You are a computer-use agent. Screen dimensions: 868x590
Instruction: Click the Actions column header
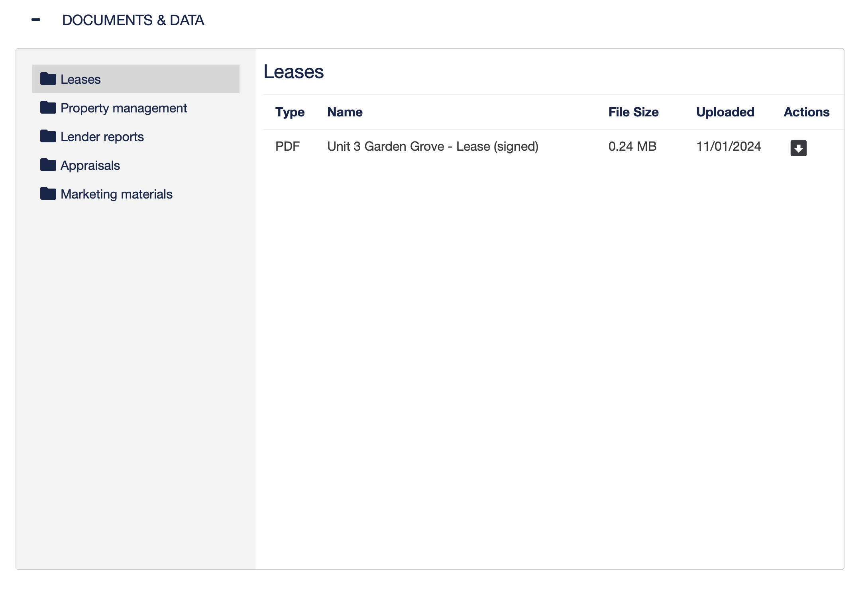coord(806,112)
